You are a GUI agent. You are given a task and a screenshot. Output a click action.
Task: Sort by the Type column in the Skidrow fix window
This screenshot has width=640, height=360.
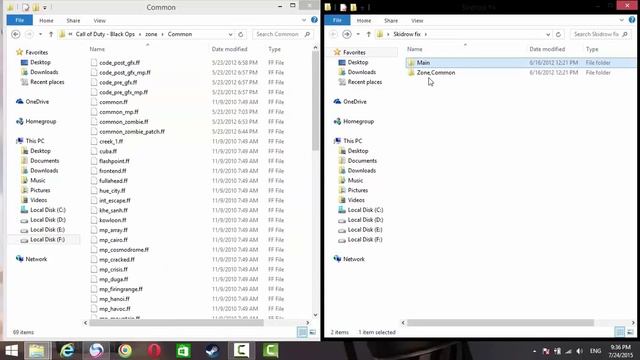point(592,49)
